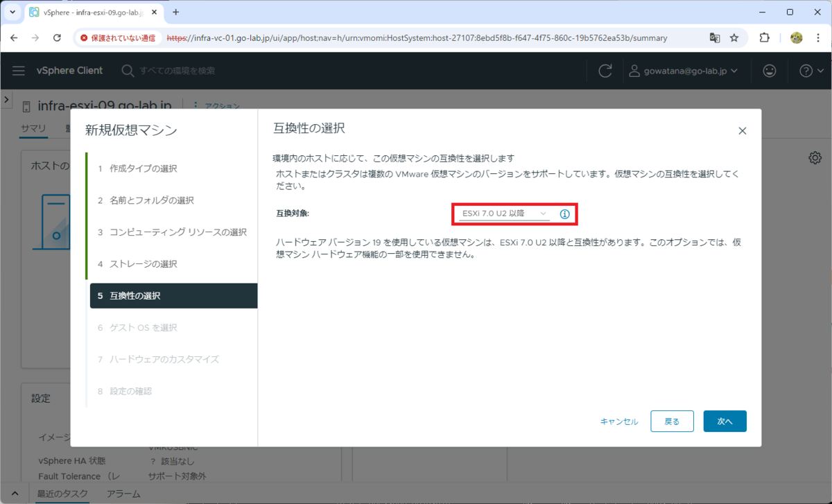
Task: Open the アラーム panel tab
Action: (123, 494)
